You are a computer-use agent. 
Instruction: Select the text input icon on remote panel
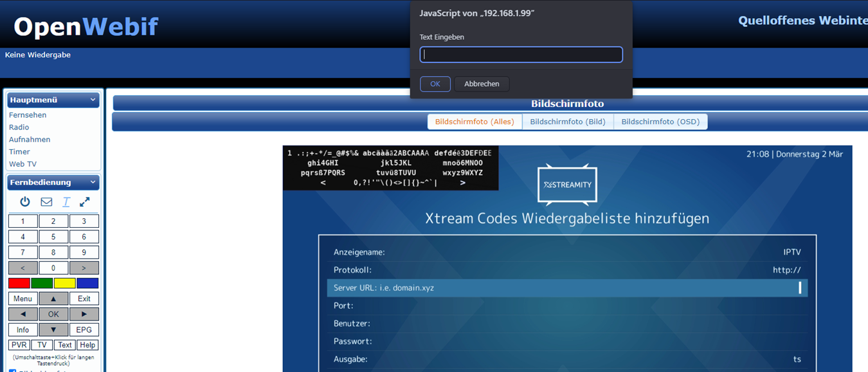tap(65, 201)
